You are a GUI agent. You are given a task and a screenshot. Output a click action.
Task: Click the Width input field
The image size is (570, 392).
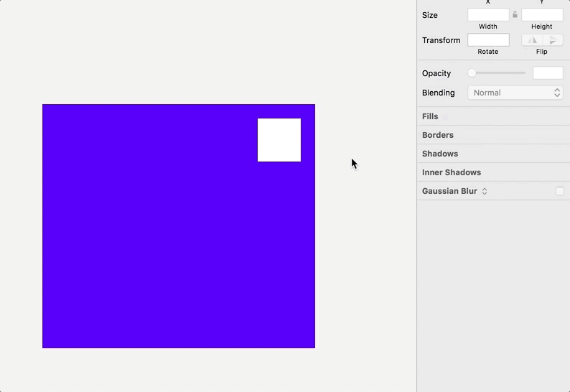coord(488,15)
